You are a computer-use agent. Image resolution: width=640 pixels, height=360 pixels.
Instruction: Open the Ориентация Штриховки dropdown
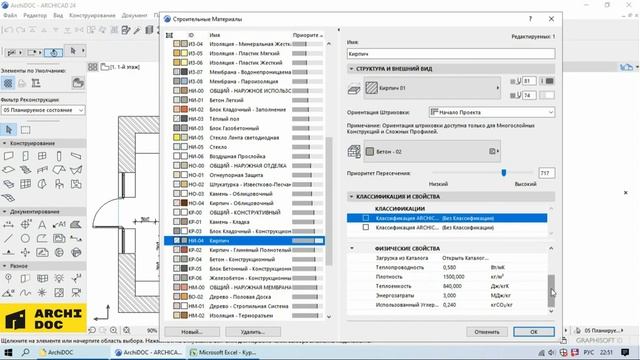(492, 112)
